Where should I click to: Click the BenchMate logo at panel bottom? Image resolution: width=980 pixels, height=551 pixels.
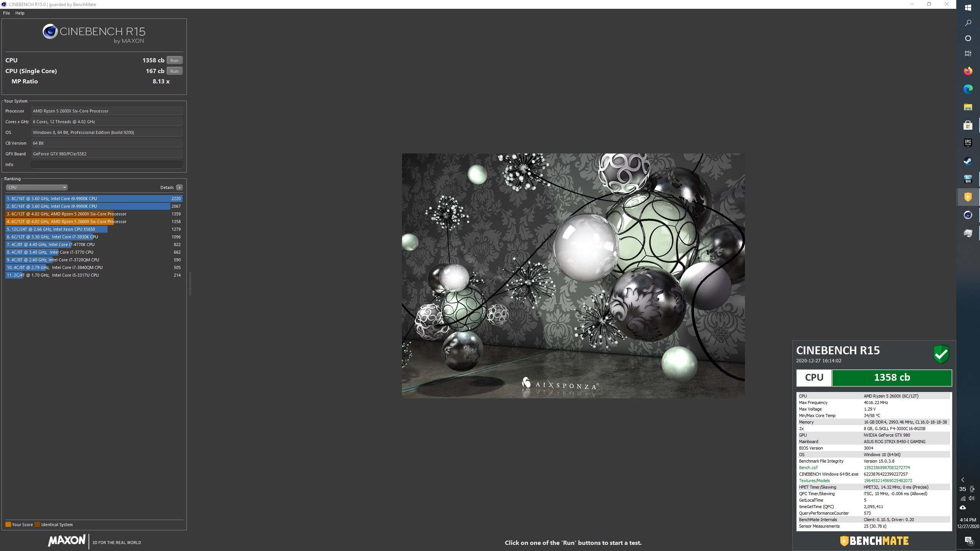874,541
